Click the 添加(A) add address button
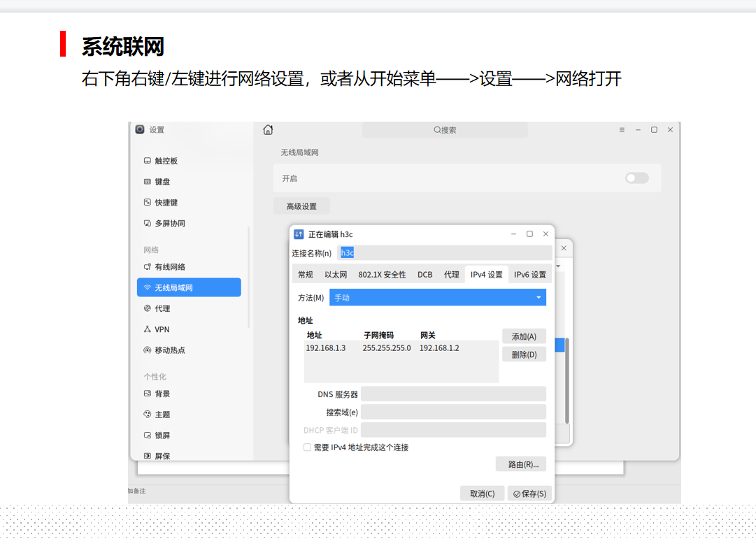 click(524, 337)
